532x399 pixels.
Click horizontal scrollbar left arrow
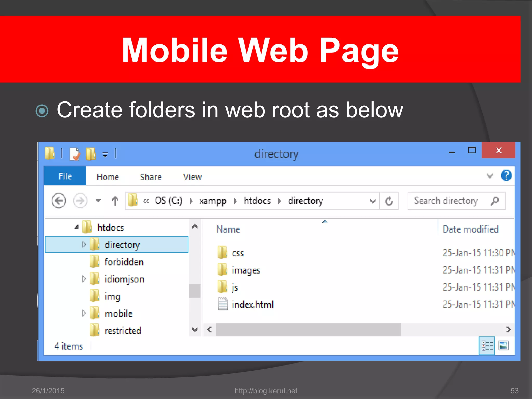(210, 330)
